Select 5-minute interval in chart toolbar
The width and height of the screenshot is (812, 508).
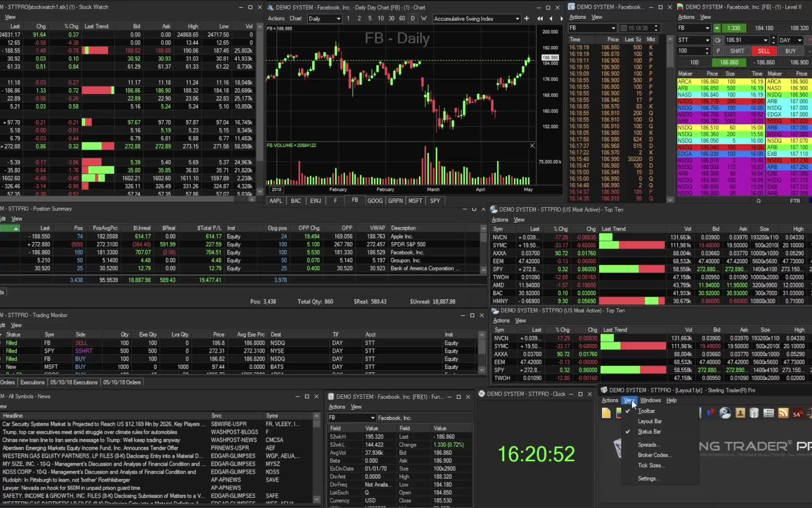pos(370,18)
